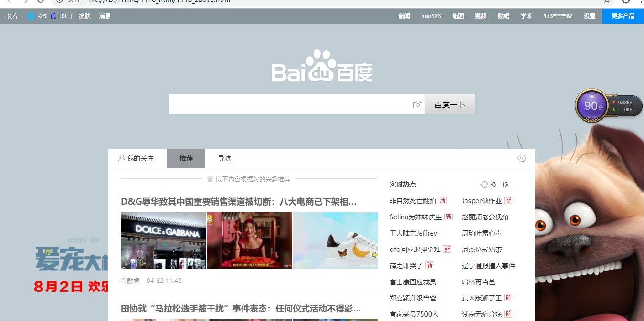
Task: Open hao123 in the top navigation
Action: point(431,16)
